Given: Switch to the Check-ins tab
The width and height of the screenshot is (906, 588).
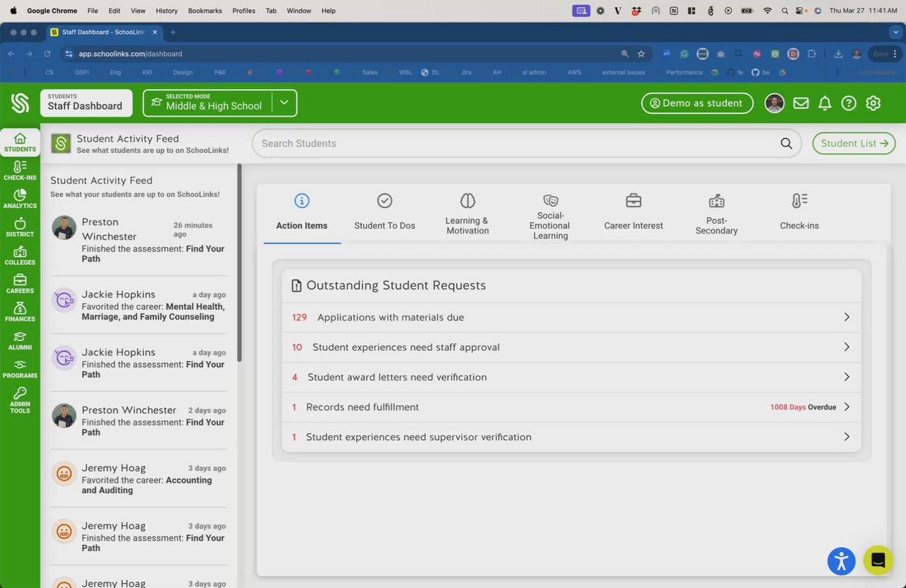Looking at the screenshot, I should coord(799,213).
